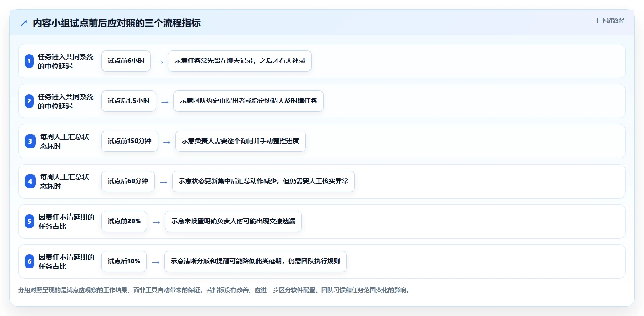Select the 试点后60分钟 value pill
644x316 pixels.
click(128, 181)
